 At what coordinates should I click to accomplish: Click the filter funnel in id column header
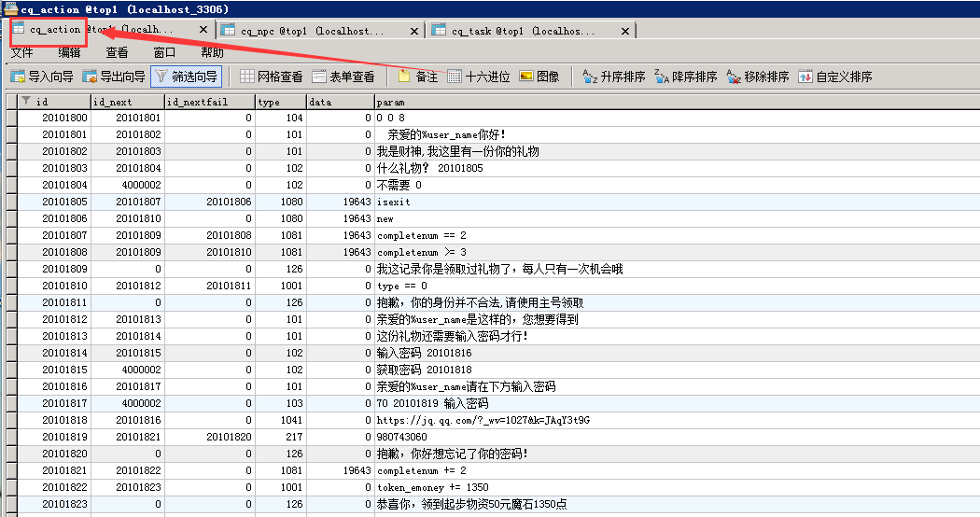25,101
